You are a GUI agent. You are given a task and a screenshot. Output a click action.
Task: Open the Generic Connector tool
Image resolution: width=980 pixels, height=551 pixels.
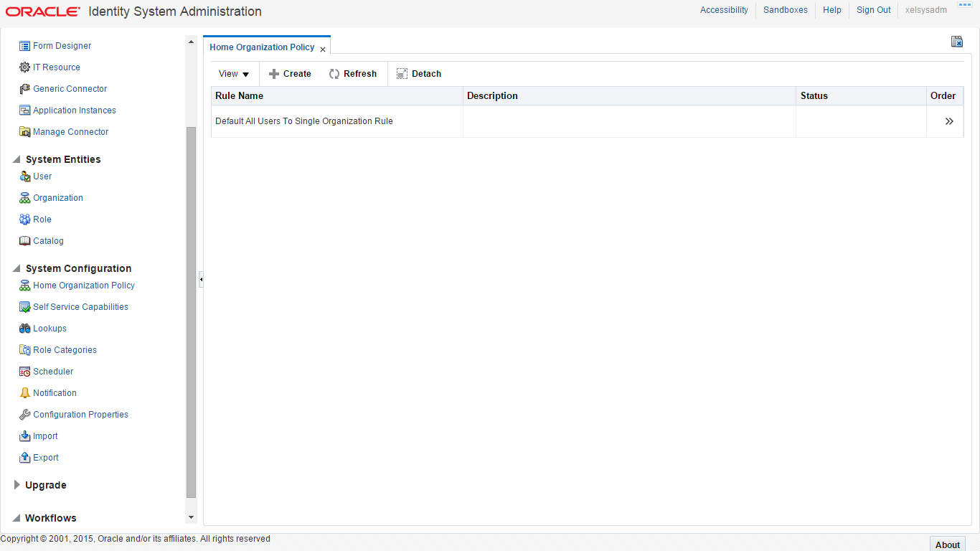(x=70, y=88)
